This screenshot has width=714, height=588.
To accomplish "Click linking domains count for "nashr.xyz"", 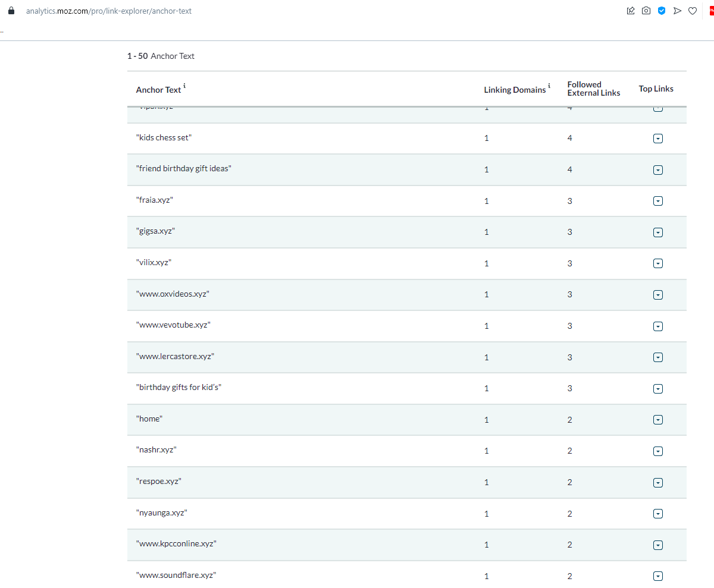I will pyautogui.click(x=486, y=451).
